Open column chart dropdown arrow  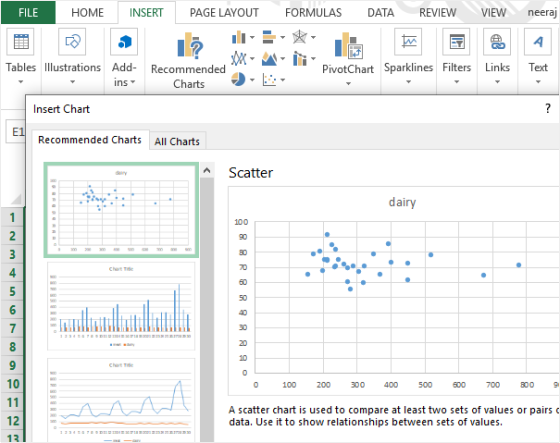point(252,37)
